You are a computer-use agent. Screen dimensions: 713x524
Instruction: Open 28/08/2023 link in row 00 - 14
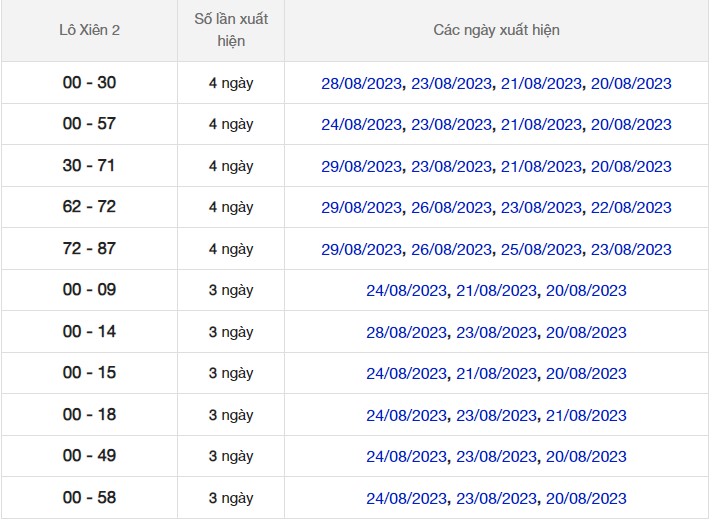(x=406, y=332)
